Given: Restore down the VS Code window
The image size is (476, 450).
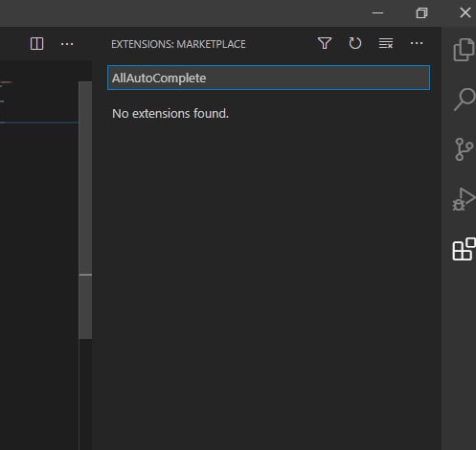Looking at the screenshot, I should tap(421, 13).
